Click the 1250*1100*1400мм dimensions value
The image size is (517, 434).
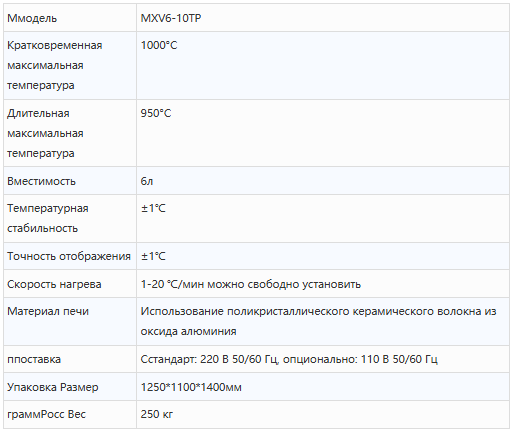coord(191,387)
